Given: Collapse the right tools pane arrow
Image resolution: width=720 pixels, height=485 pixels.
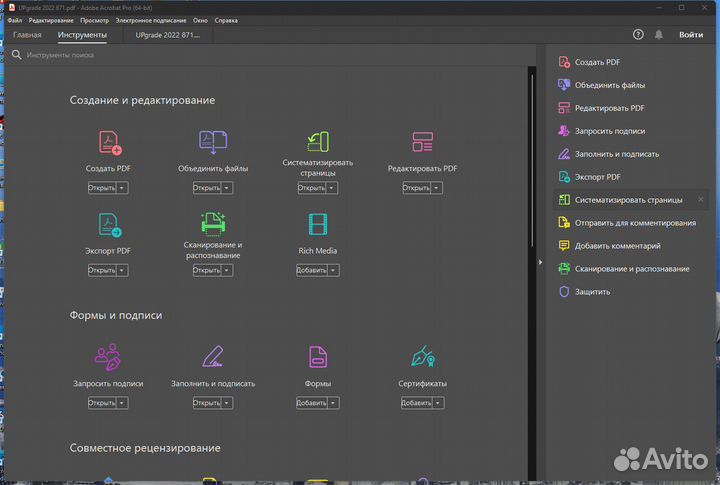Looking at the screenshot, I should [540, 262].
